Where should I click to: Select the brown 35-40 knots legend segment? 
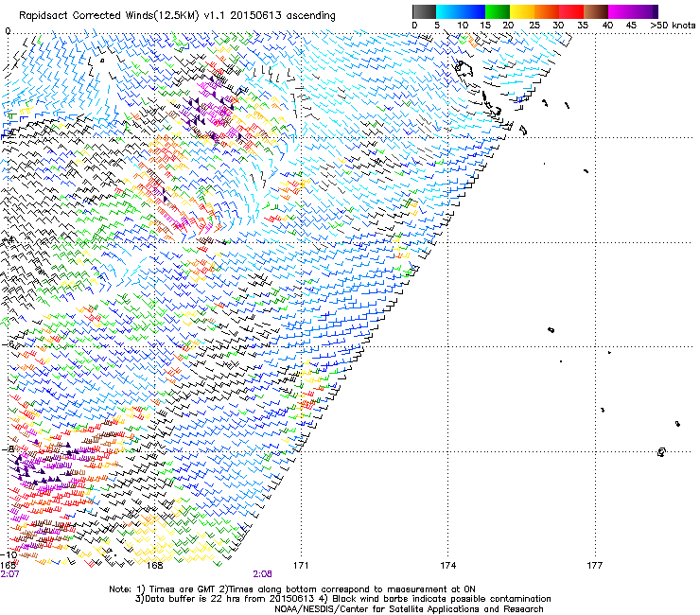coord(596,11)
